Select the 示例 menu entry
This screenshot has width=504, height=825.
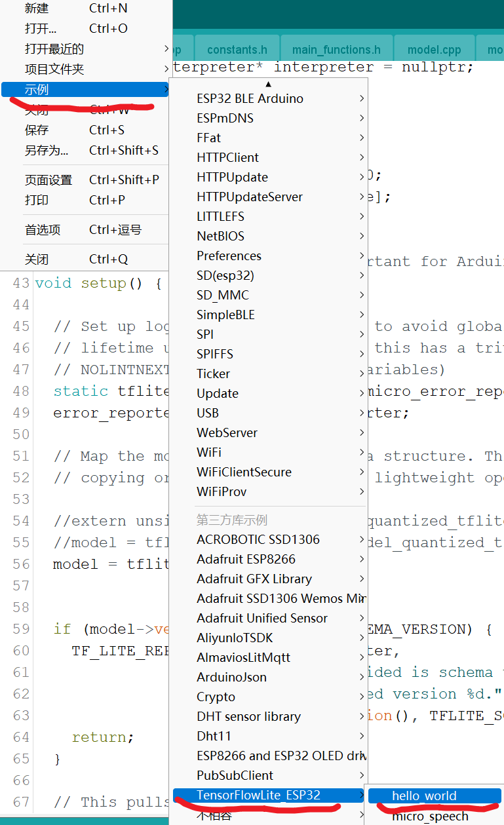pyautogui.click(x=86, y=90)
